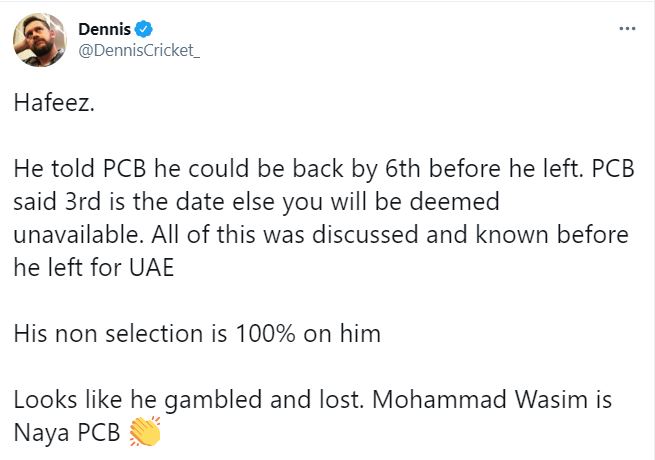Click the opening line "Hafeez."
655x460 pixels.
[54, 103]
